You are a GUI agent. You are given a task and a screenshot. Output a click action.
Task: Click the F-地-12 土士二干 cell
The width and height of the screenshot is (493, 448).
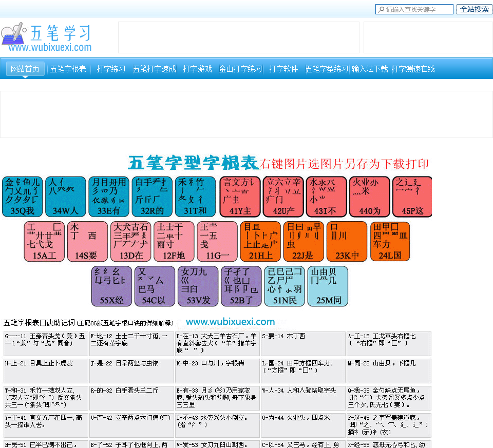[132, 344]
